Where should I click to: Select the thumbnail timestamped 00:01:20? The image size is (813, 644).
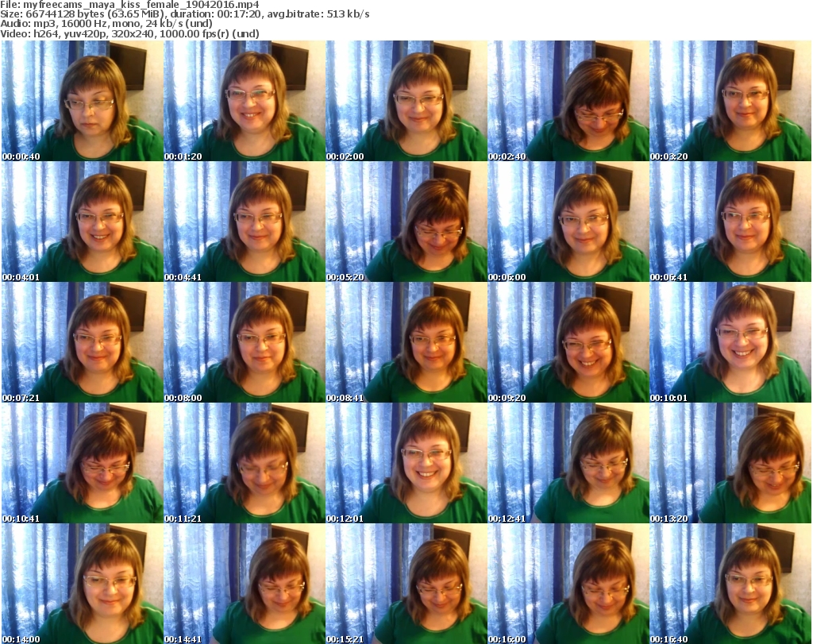coord(245,101)
